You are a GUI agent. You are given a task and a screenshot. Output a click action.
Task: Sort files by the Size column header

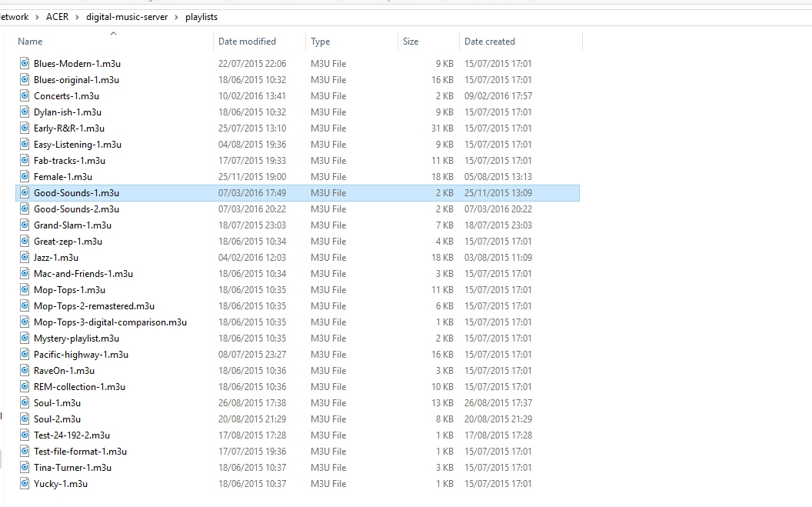pos(410,41)
